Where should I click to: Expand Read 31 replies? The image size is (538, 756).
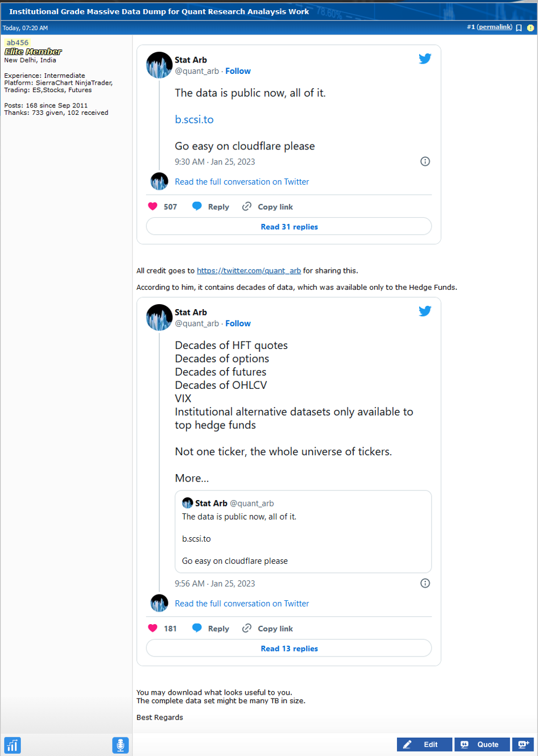point(289,226)
